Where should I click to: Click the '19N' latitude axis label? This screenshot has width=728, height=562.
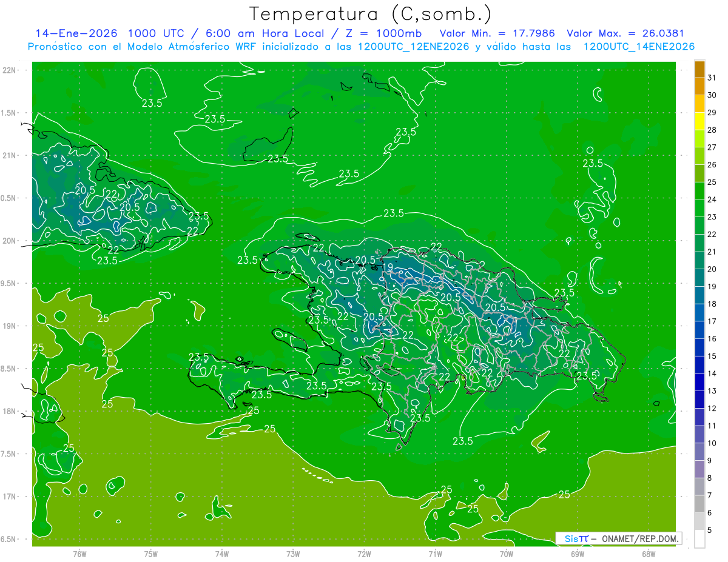pyautogui.click(x=9, y=326)
